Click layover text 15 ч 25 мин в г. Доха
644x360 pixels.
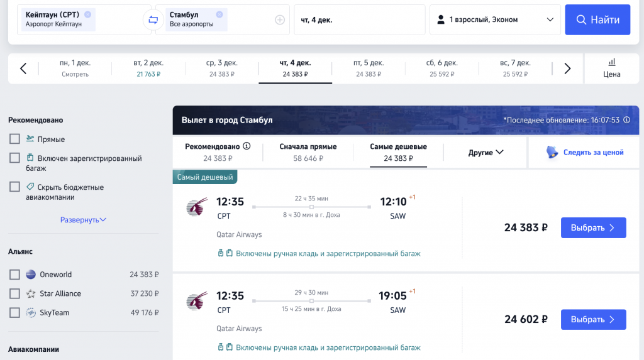[311, 308]
